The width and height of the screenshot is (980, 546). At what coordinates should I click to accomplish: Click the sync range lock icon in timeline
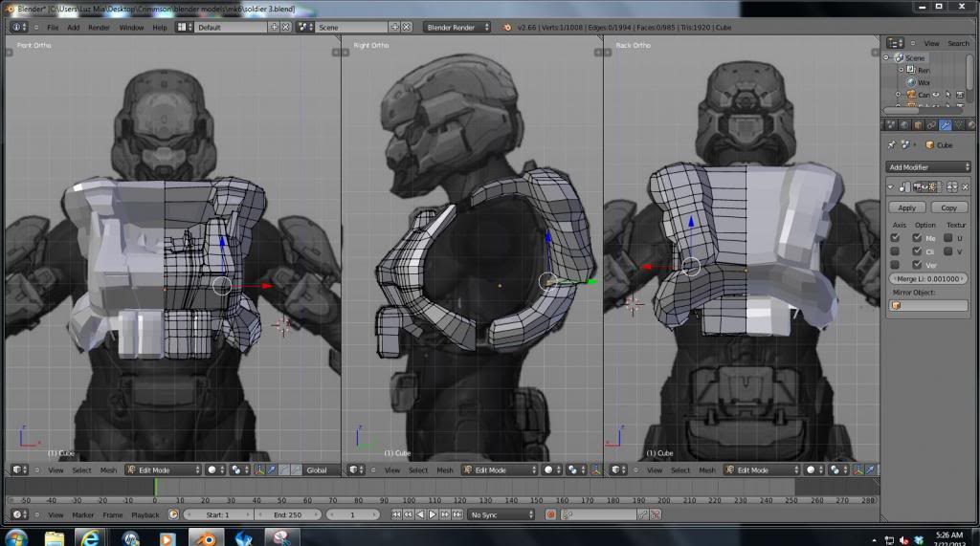174,514
